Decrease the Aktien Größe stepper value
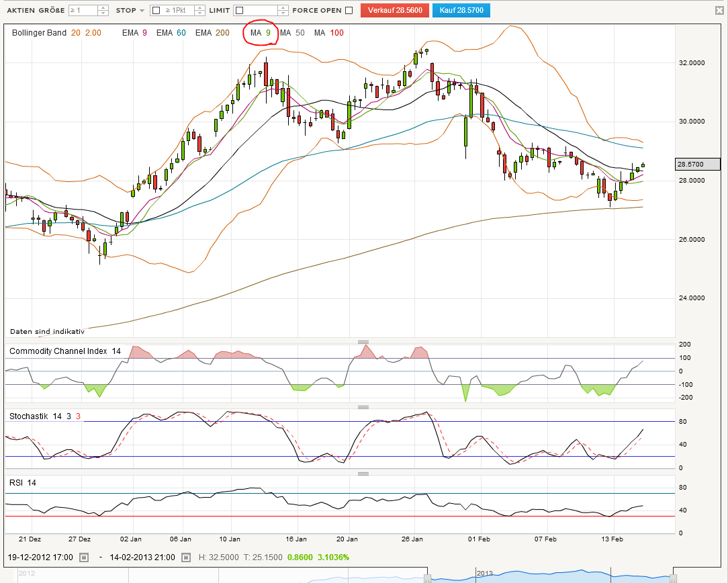 pyautogui.click(x=104, y=13)
